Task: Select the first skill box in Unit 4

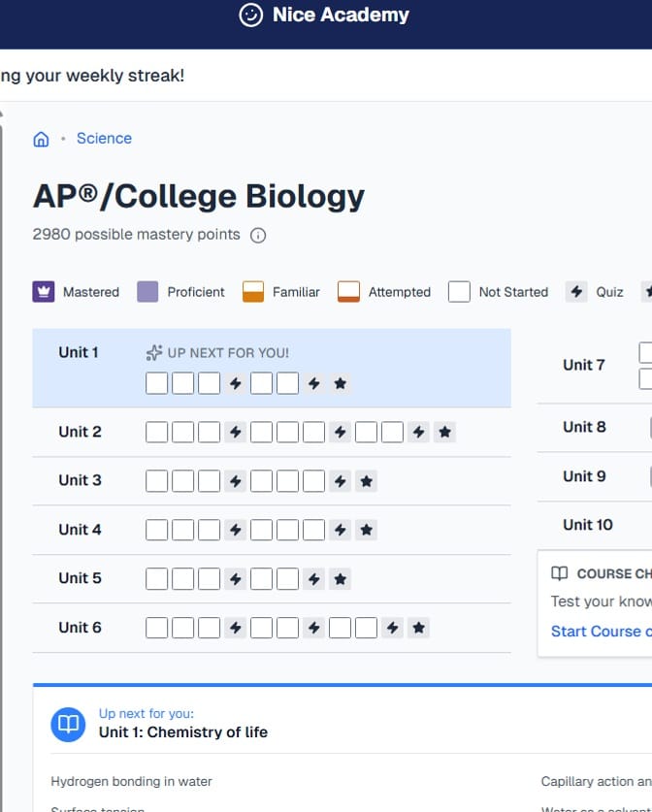Action: click(156, 530)
